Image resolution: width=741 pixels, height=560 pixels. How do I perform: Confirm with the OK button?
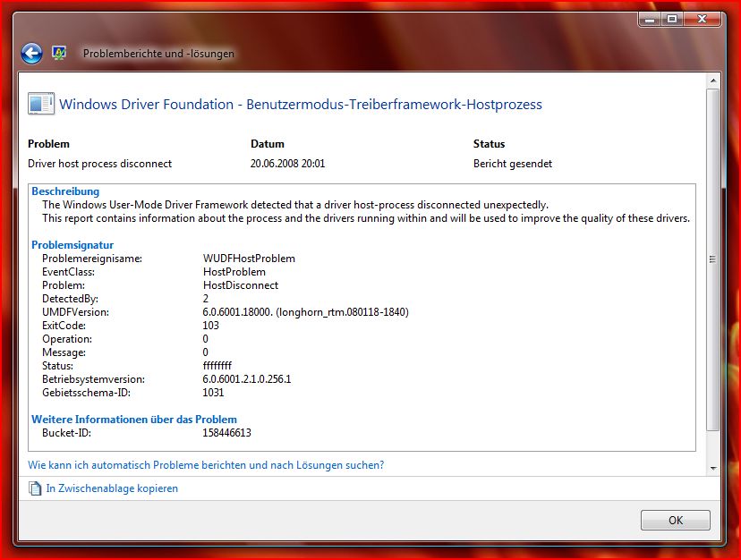(676, 520)
